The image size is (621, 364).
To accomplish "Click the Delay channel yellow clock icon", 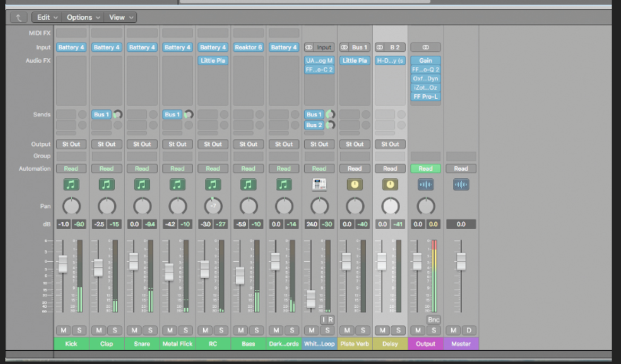I will (x=390, y=185).
